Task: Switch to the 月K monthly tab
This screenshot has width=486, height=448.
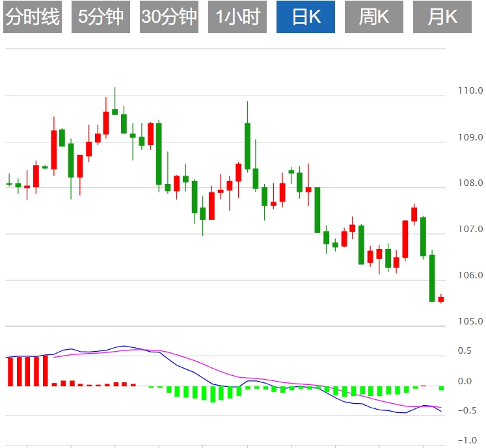Action: coord(442,17)
